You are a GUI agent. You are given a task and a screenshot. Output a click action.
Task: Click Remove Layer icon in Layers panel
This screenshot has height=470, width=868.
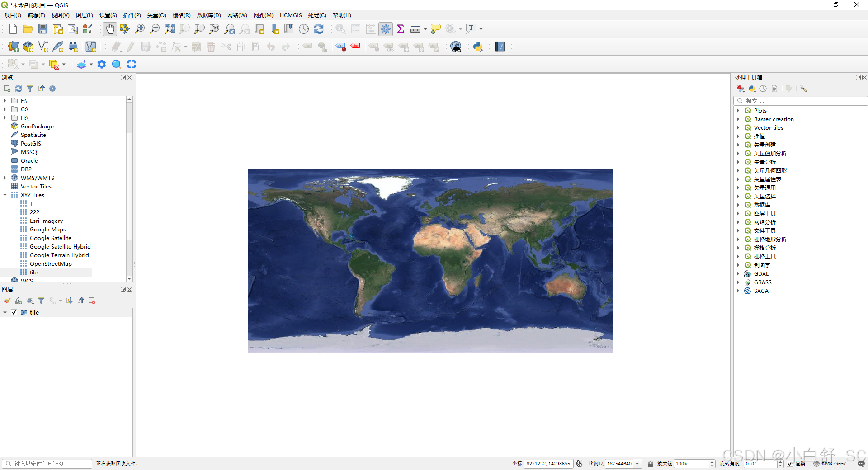pyautogui.click(x=92, y=301)
